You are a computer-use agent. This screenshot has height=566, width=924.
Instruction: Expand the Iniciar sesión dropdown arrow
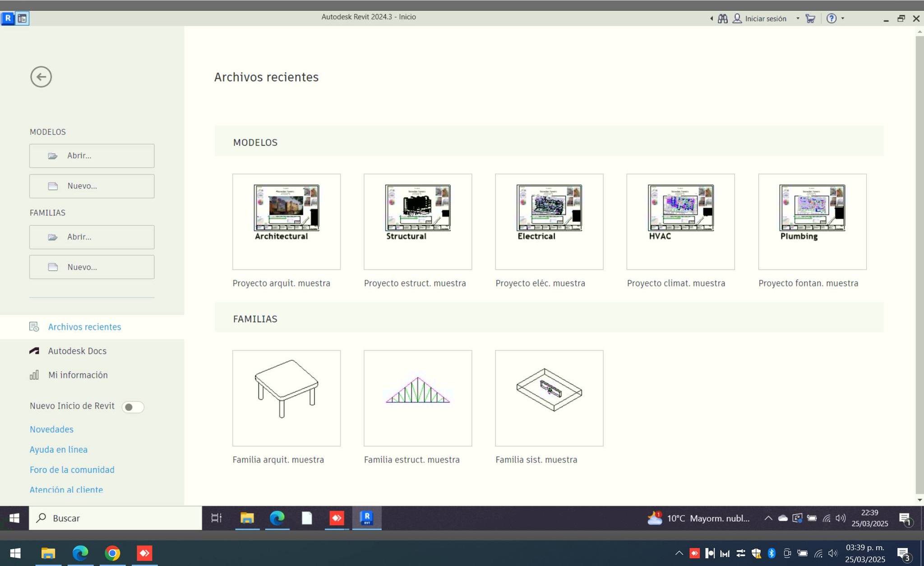[x=798, y=18]
